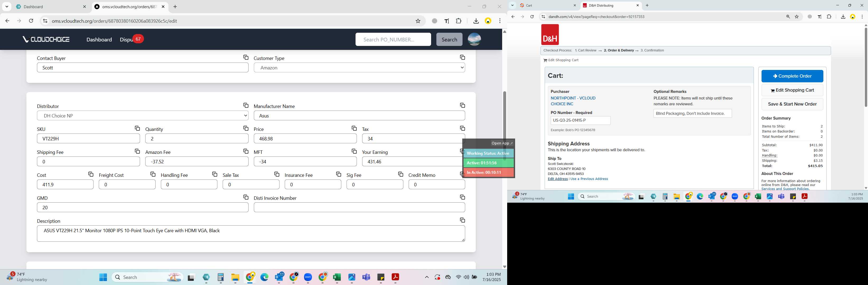Click the D&H logo
Screen dimensions: 868x285
click(x=550, y=35)
